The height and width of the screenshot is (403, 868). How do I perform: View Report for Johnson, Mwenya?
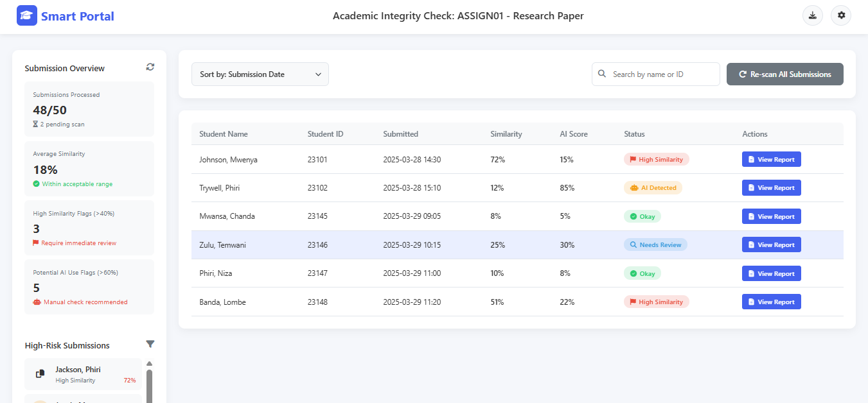pyautogui.click(x=771, y=160)
